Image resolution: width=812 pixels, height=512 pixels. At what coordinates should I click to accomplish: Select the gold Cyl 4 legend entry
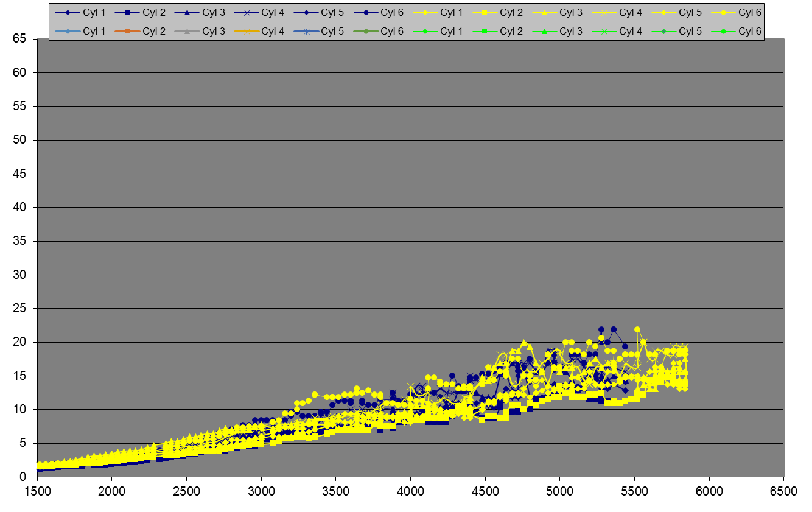272,32
